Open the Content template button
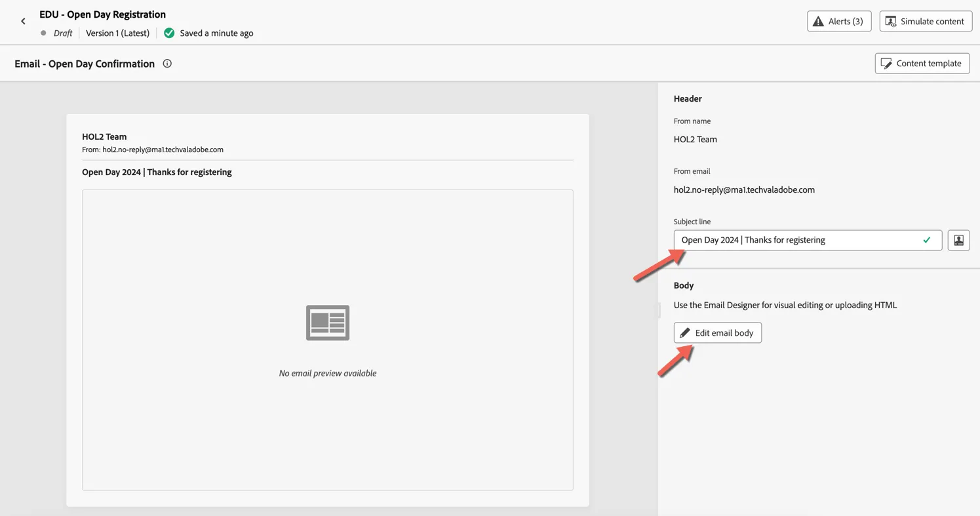The image size is (980, 516). click(922, 64)
